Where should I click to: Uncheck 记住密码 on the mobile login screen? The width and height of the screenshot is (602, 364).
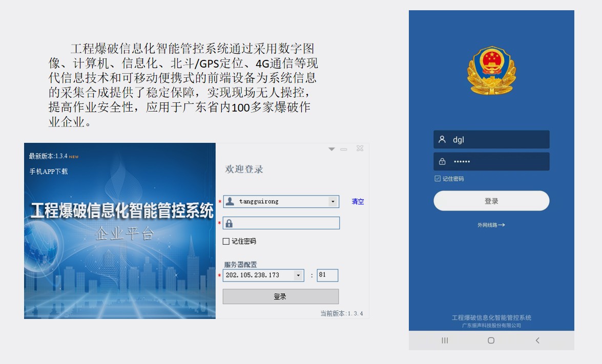[438, 179]
